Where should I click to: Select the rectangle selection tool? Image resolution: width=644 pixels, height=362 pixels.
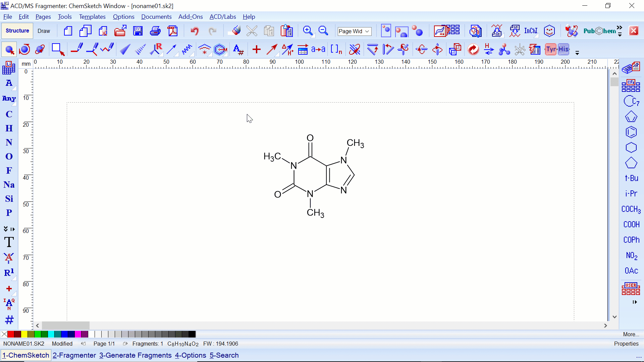58,50
